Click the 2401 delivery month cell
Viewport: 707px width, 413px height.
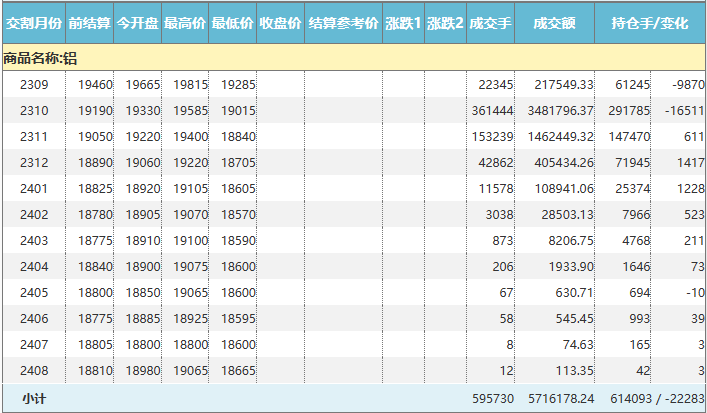coord(34,189)
